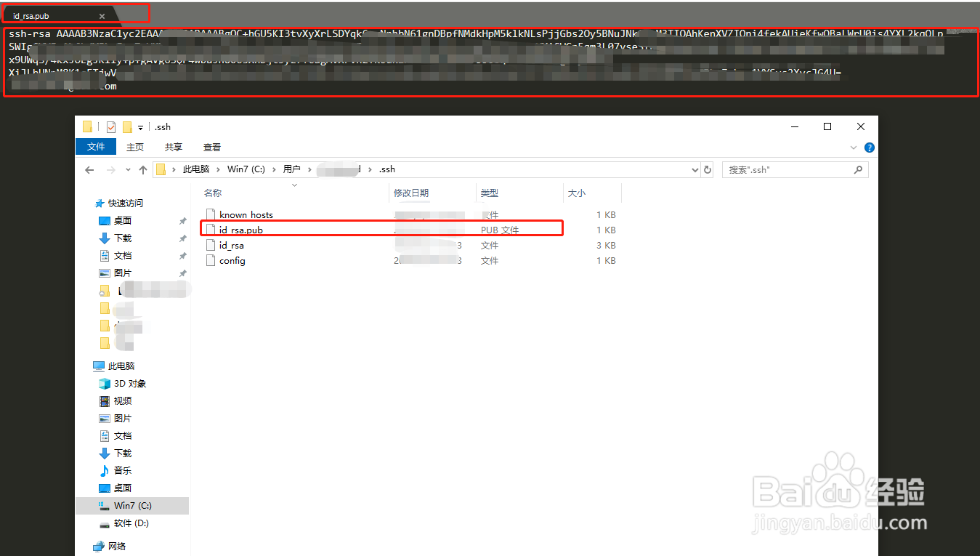Viewport: 980px width, 556px height.
Task: Sort files by 大小 column
Action: [576, 193]
